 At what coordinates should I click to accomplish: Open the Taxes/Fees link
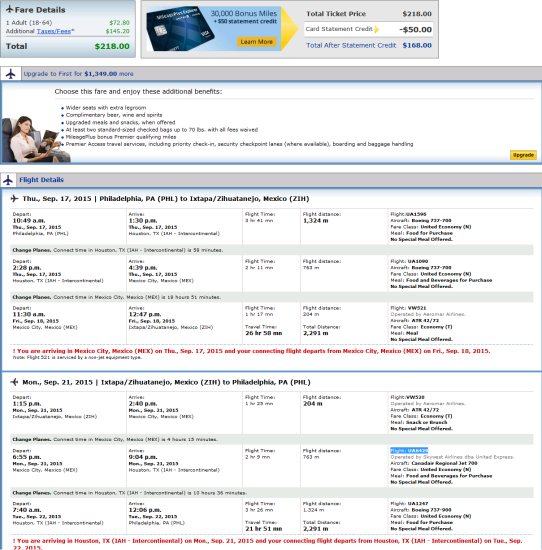[x=54, y=31]
